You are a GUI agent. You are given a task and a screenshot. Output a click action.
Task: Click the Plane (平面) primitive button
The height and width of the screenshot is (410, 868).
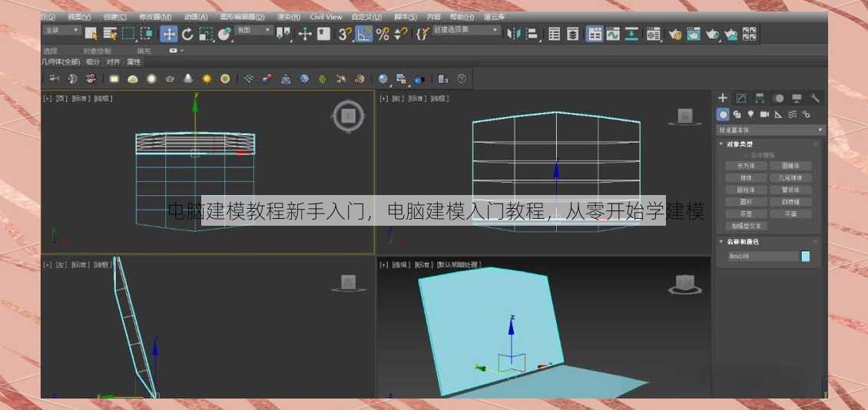(790, 213)
